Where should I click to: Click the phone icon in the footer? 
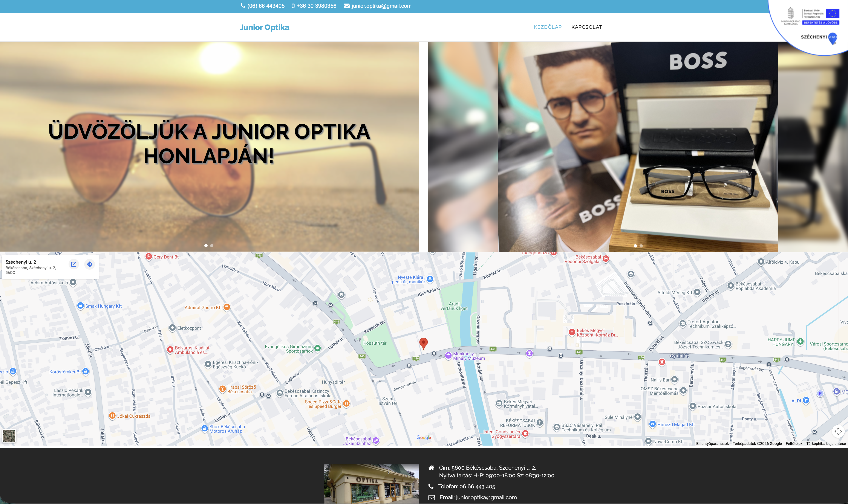pyautogui.click(x=431, y=486)
